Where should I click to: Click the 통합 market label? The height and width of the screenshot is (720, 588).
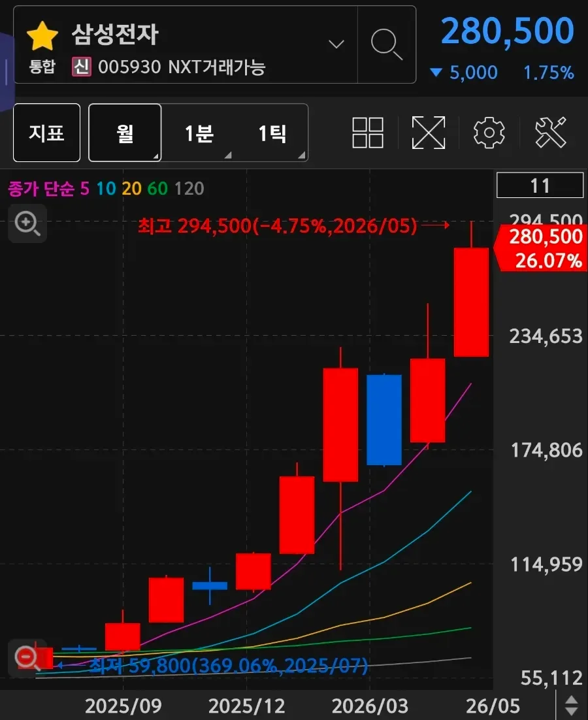[x=42, y=67]
